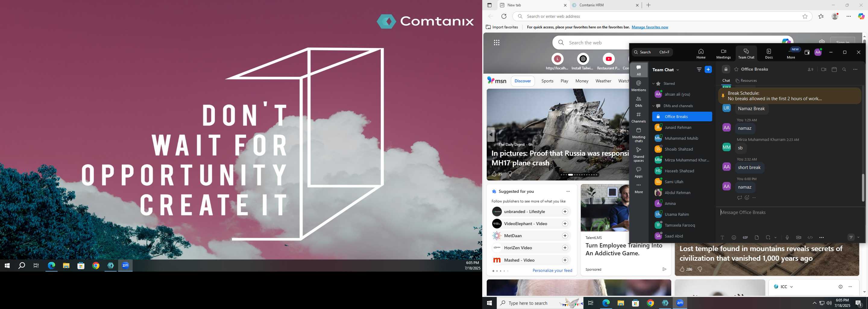The height and width of the screenshot is (309, 868).
Task: Follow MetDaan with its plus button
Action: tap(565, 236)
